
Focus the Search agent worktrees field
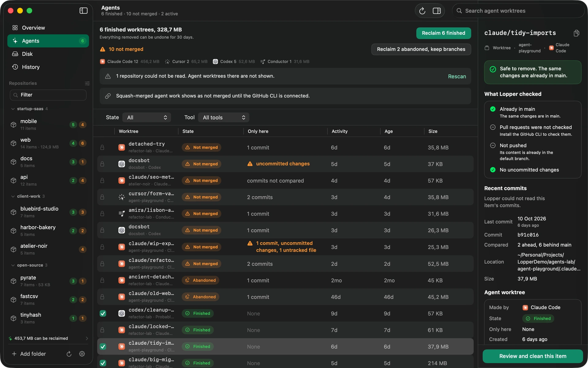pos(518,11)
